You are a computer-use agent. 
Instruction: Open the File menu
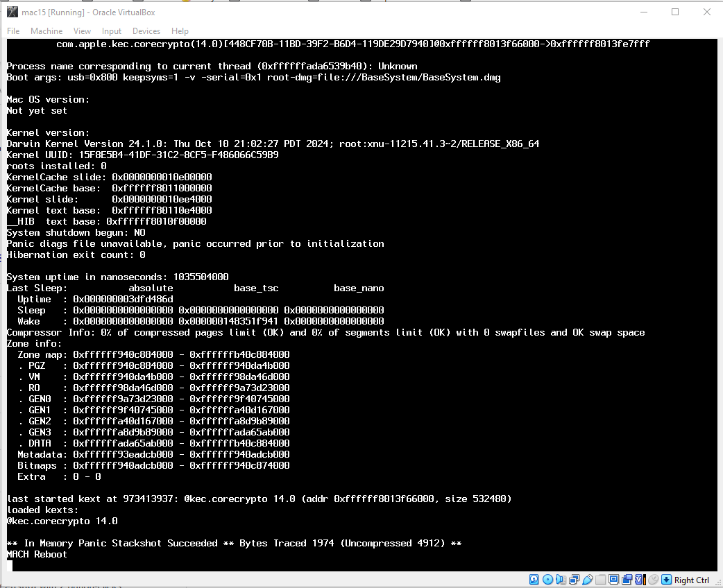coord(13,31)
